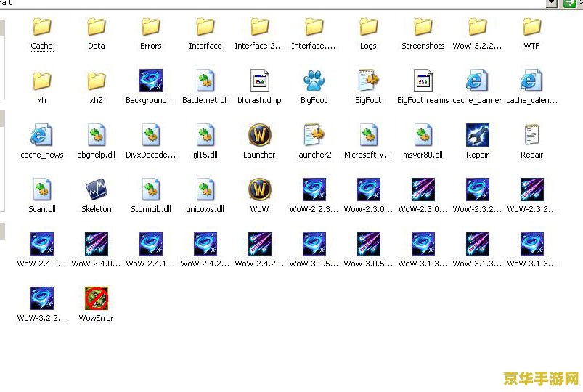
Task: Select the WoW-2.4.0... blue swirl patch
Action: pyautogui.click(x=41, y=244)
